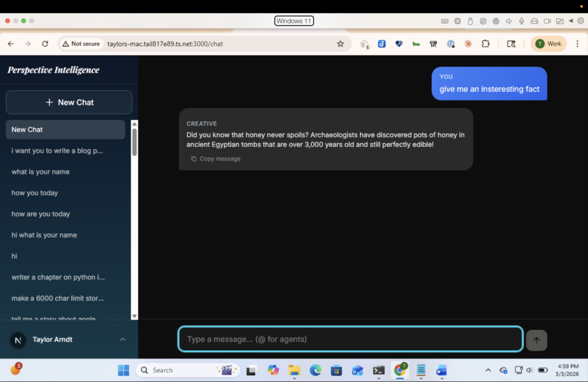
Task: Open the Chrome Extensions puzzle icon
Action: pos(485,44)
